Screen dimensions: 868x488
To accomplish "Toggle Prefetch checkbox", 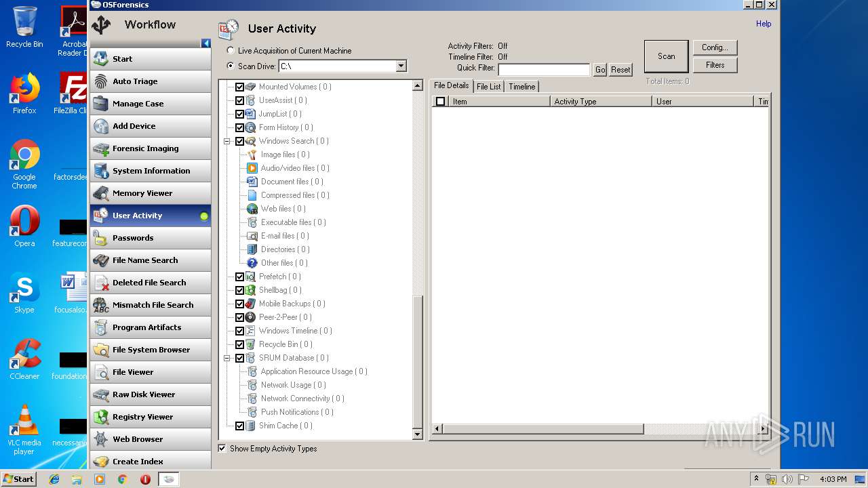I will 239,277.
